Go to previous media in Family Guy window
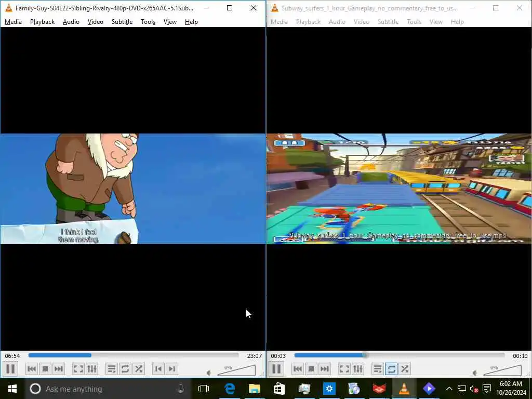This screenshot has height=399, width=532. (x=32, y=369)
